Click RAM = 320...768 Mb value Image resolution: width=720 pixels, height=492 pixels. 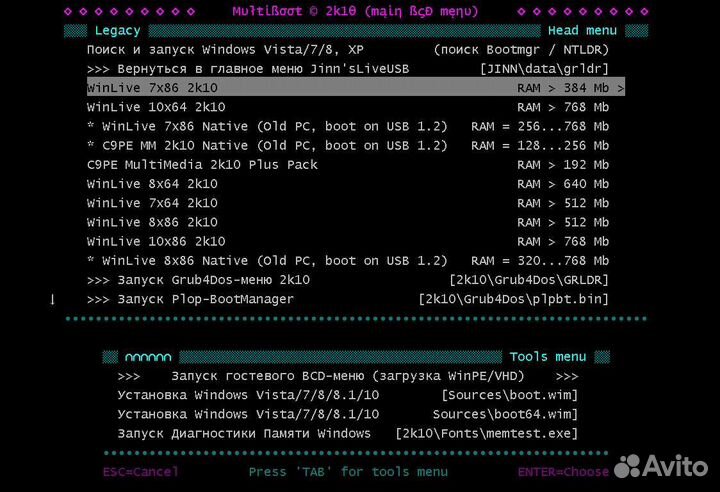(540, 261)
